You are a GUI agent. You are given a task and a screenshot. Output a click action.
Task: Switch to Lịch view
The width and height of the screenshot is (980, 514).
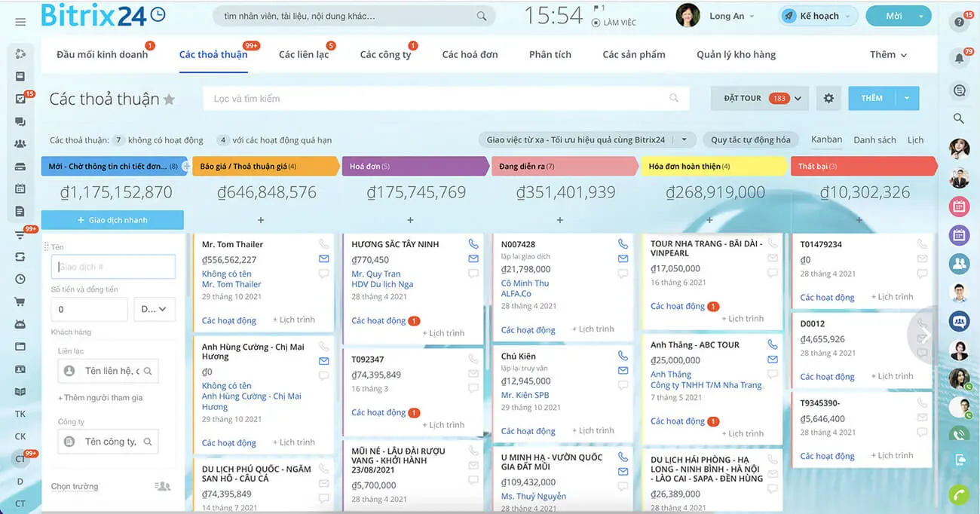pyautogui.click(x=915, y=140)
